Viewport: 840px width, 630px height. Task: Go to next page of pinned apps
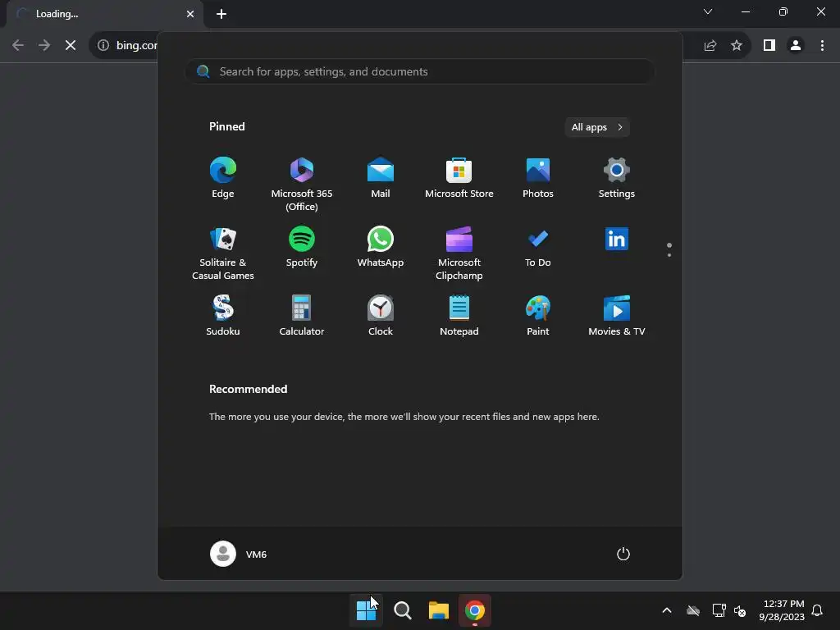pos(669,255)
